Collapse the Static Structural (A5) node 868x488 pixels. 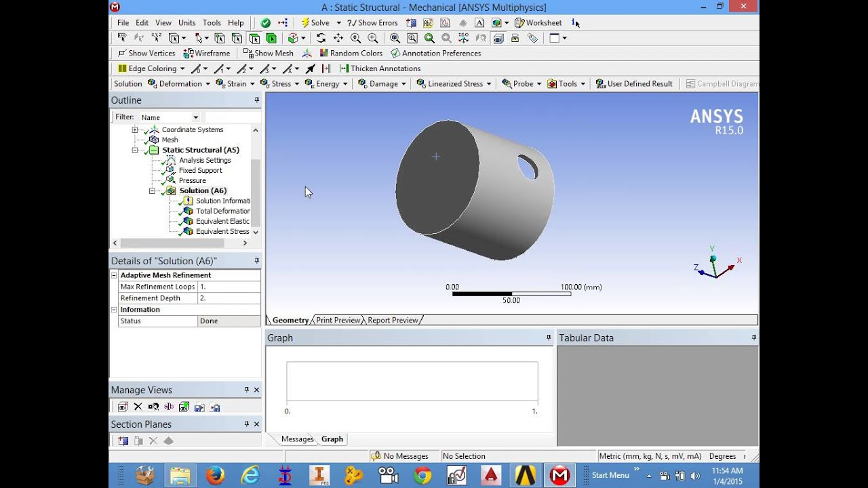135,150
